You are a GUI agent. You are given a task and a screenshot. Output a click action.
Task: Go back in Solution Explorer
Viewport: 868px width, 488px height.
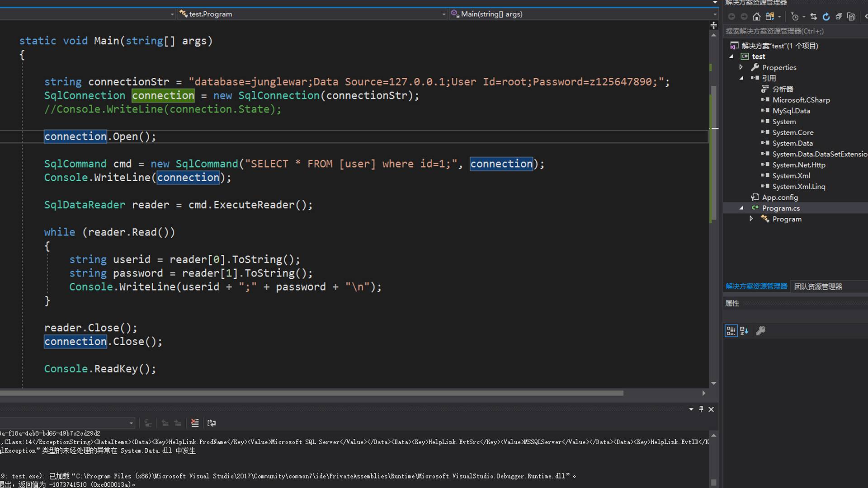tap(731, 17)
